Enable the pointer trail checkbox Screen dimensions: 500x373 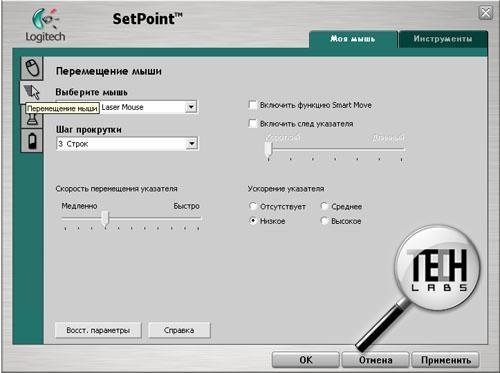tap(253, 124)
